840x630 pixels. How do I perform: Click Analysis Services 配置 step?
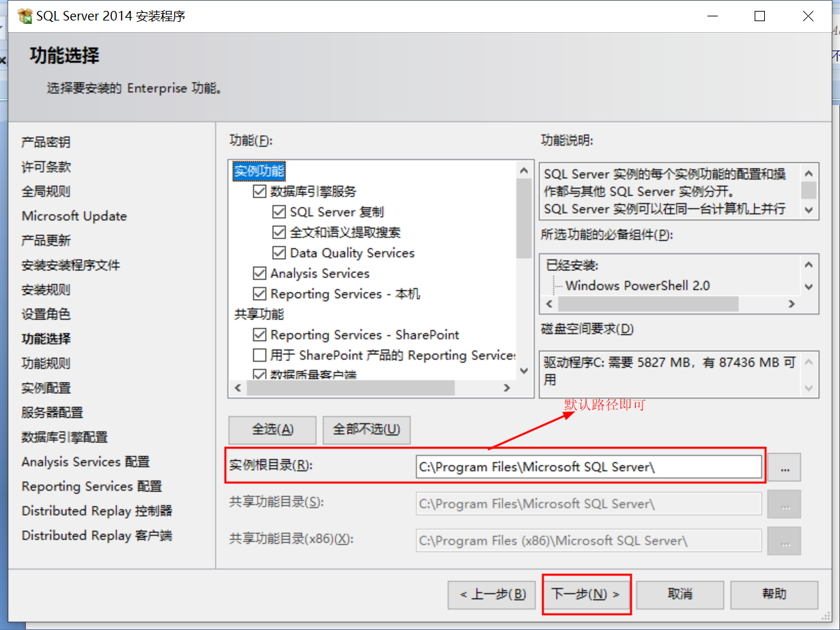click(x=85, y=462)
